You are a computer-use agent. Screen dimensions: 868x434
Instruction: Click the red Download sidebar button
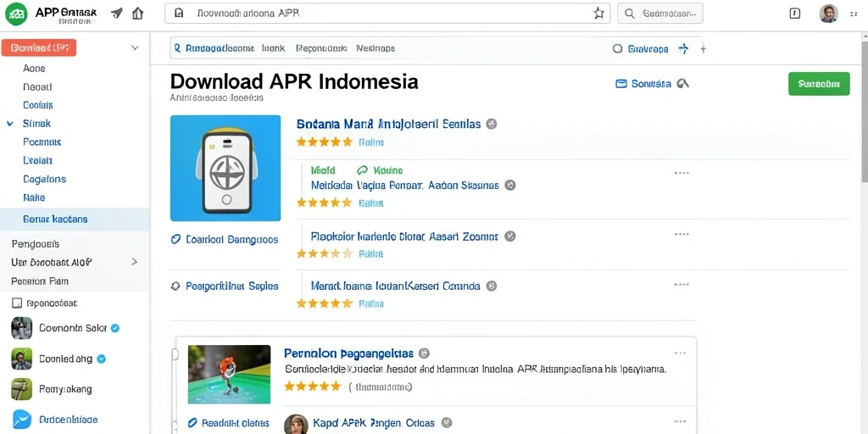[39, 48]
